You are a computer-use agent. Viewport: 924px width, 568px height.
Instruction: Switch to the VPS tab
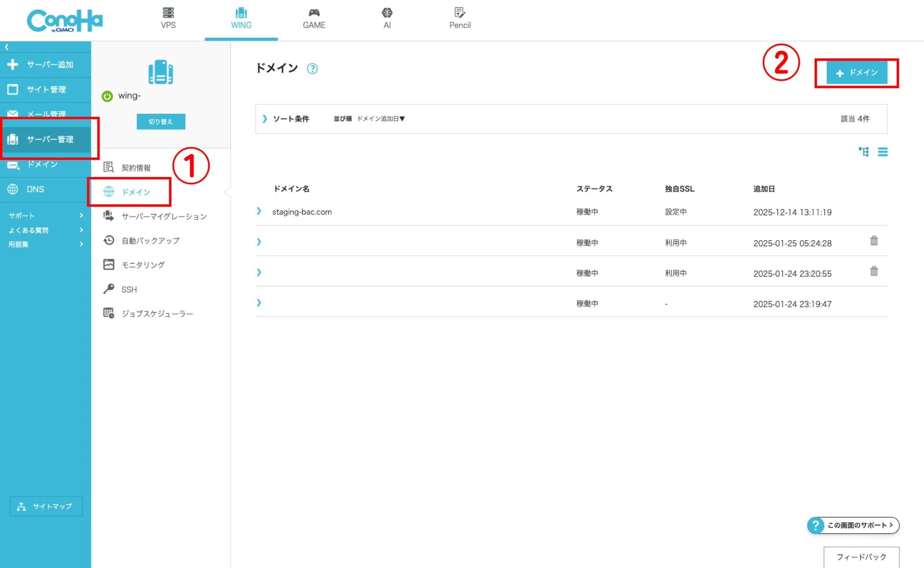coord(168,19)
